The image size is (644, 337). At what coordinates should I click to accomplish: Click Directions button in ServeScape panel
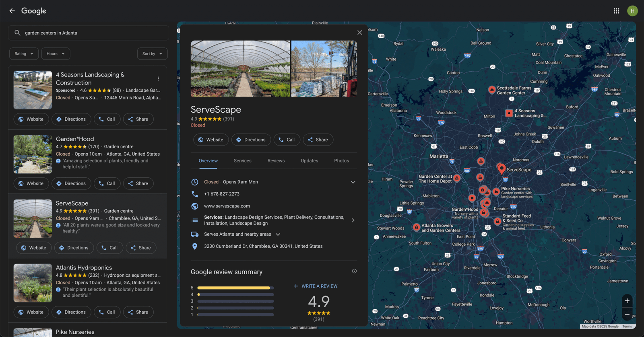[x=251, y=140]
